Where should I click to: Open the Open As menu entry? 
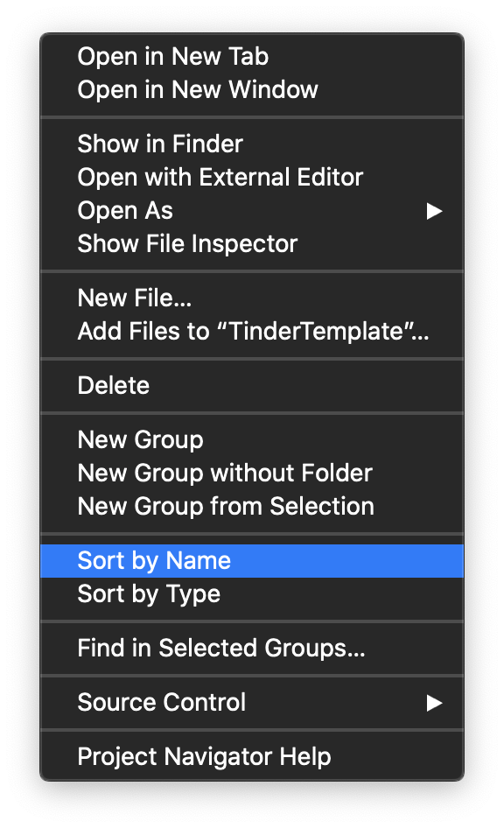click(252, 210)
